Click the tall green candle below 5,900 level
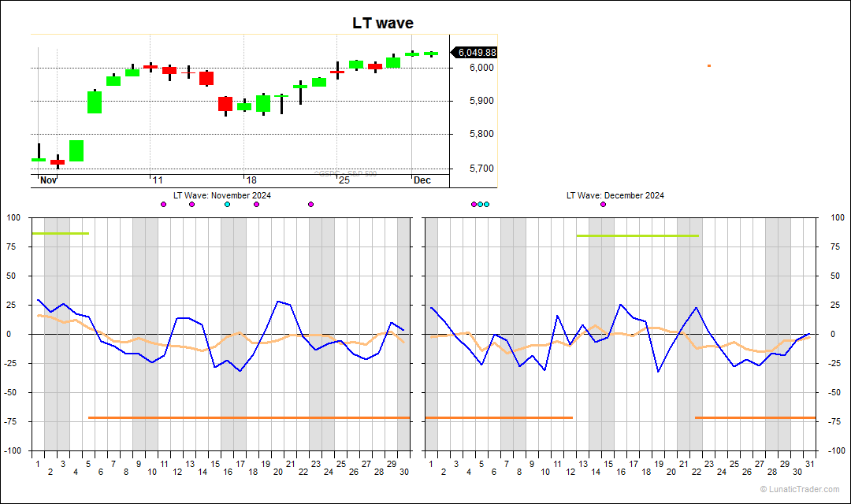851x504 pixels. (x=95, y=102)
